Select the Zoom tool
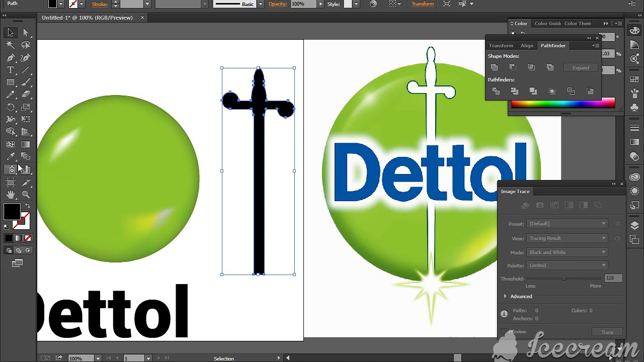Image resolution: width=644 pixels, height=362 pixels. click(x=26, y=195)
